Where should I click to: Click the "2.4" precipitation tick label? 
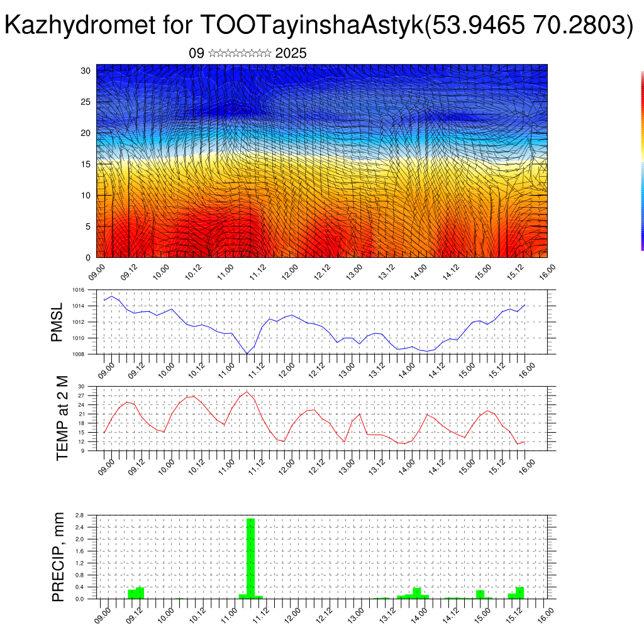pos(80,527)
